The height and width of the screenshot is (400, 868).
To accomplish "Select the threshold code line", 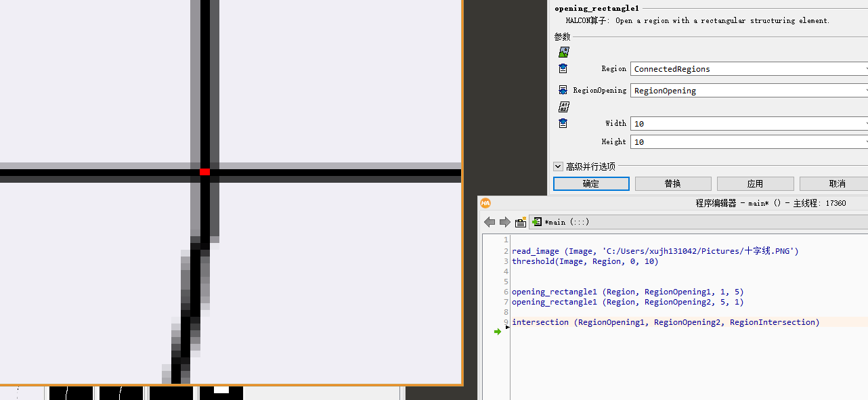I will coord(585,261).
